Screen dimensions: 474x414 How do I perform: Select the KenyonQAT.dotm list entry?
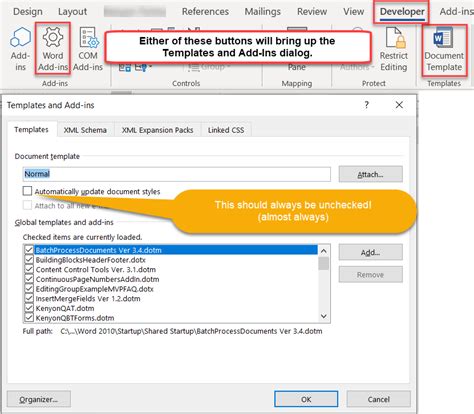coord(65,308)
